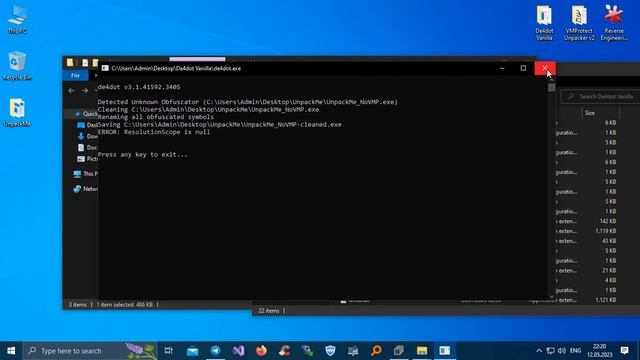Open Visual Studio from the taskbar
Viewport: 640px width, 360px height.
(x=238, y=351)
